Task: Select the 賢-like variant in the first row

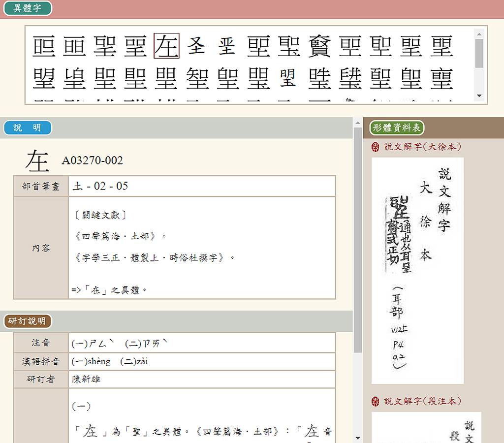Action: pos(320,46)
